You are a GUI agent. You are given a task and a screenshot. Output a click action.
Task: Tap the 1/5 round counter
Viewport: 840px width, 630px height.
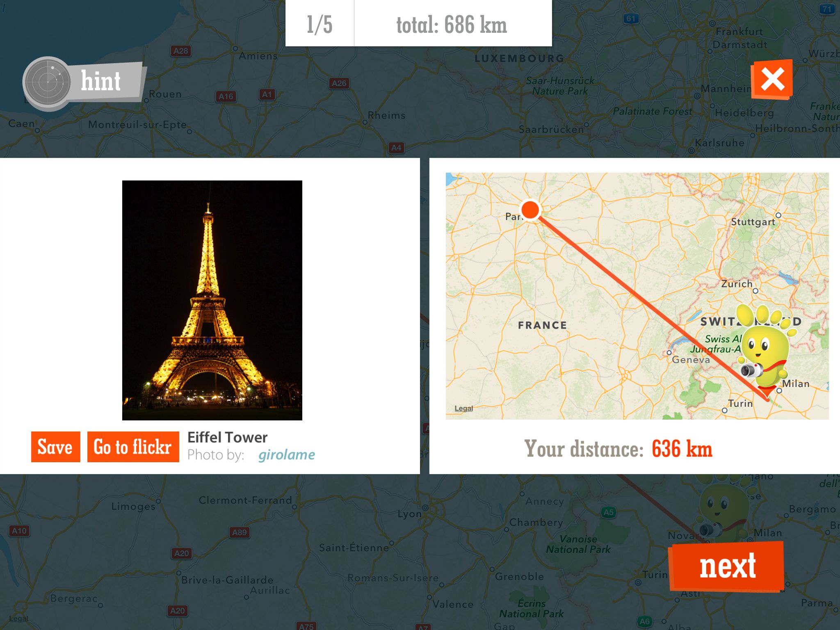click(320, 24)
